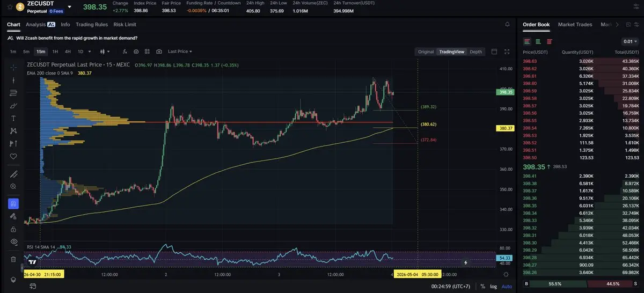644x293 pixels.
Task: Open the forecasting and position tools
Action: 13,143
